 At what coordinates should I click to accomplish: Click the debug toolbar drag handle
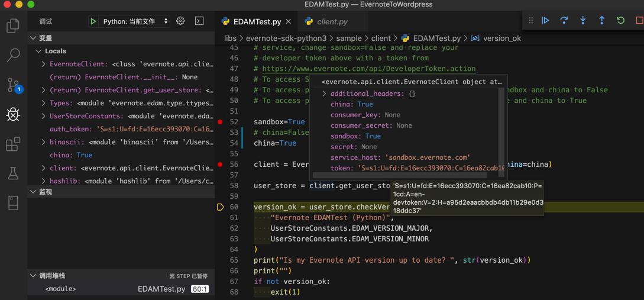click(530, 20)
